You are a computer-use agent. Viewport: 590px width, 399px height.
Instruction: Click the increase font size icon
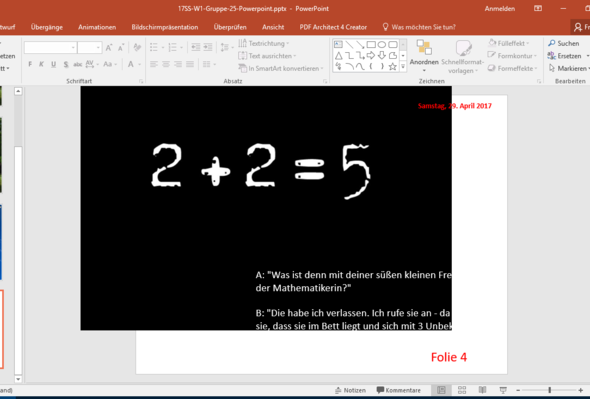(x=109, y=47)
